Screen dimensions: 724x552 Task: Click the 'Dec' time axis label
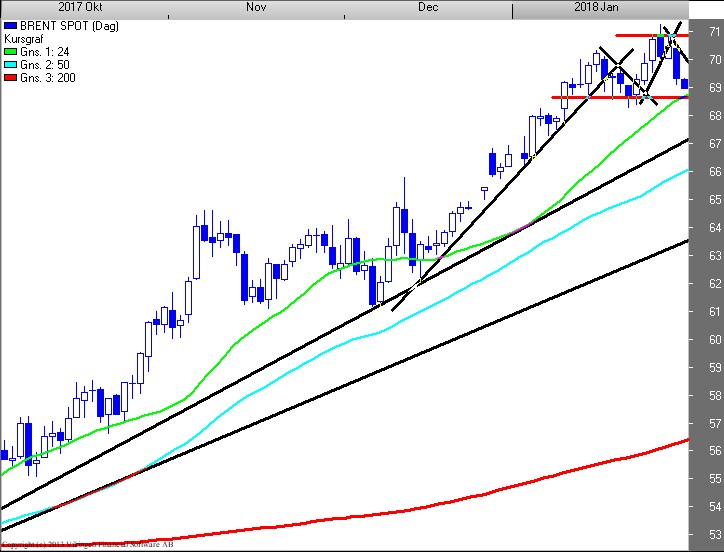[x=428, y=7]
